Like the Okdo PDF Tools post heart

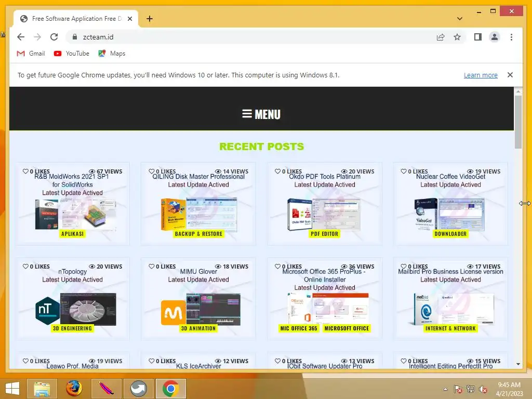(277, 171)
